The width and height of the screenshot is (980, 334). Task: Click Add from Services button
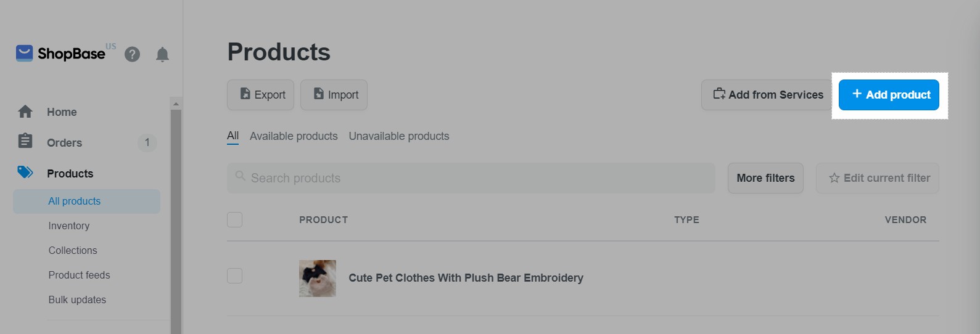pyautogui.click(x=768, y=95)
